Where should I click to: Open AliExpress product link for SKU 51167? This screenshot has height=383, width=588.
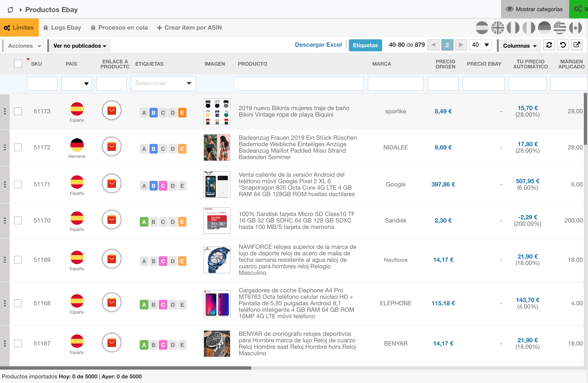pyautogui.click(x=112, y=343)
